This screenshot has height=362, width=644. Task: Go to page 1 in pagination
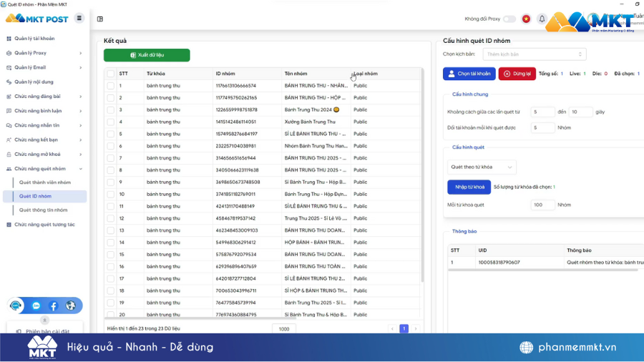[x=404, y=329]
